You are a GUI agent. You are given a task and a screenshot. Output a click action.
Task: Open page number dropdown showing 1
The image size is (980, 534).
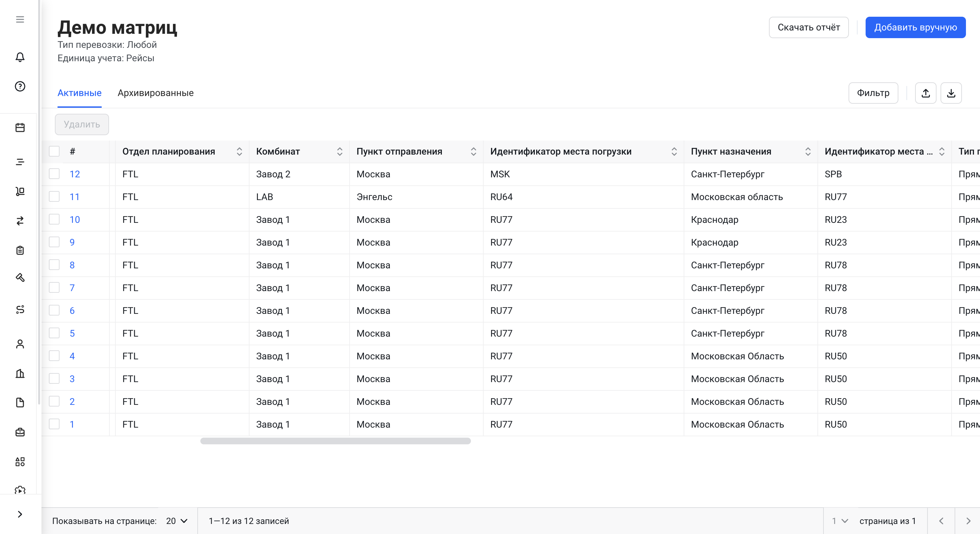click(x=840, y=521)
